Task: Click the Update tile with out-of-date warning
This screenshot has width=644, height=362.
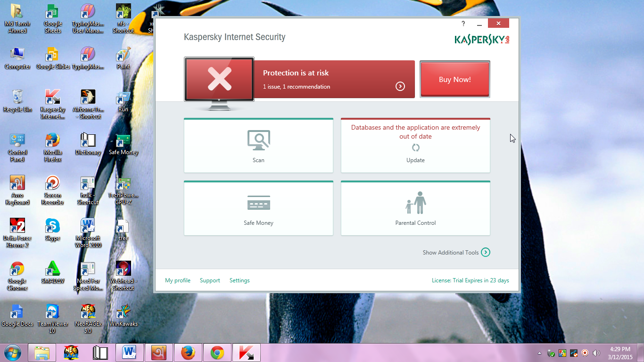Action: click(x=415, y=145)
